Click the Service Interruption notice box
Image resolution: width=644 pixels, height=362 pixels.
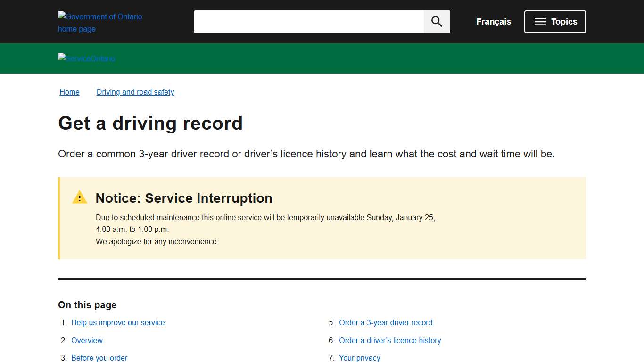pos(322,218)
